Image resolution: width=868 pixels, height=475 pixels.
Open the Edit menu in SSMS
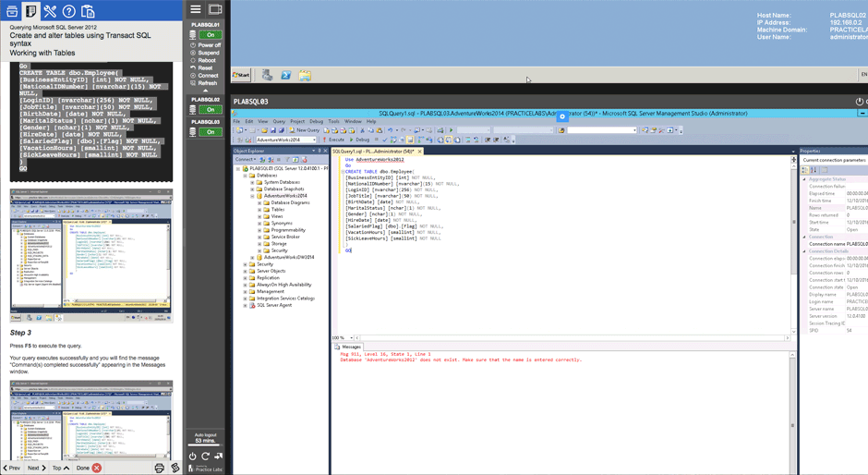click(249, 121)
